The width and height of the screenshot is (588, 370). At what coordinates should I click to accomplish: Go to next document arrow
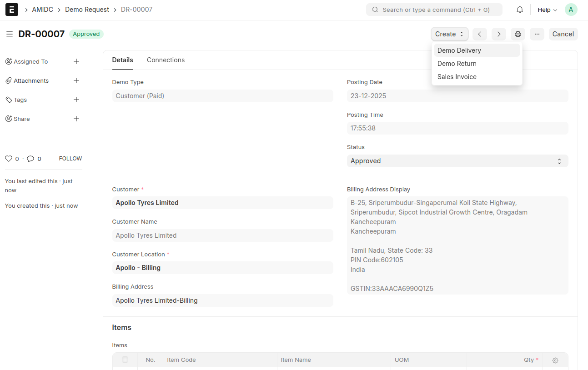pyautogui.click(x=498, y=34)
